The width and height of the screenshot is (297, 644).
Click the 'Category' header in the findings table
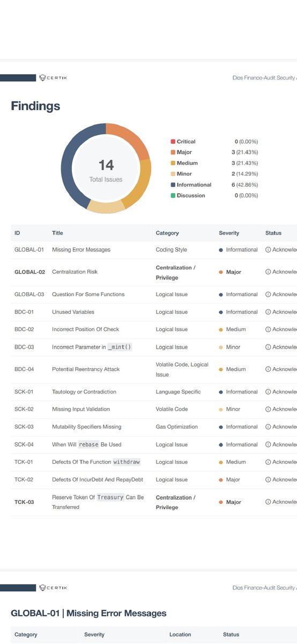pyautogui.click(x=167, y=233)
